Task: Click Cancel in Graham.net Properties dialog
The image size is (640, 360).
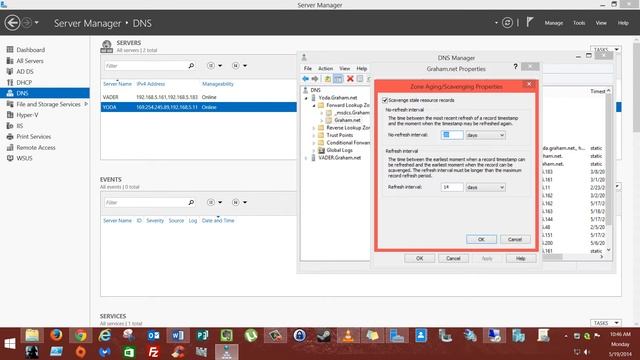Action: [453, 258]
